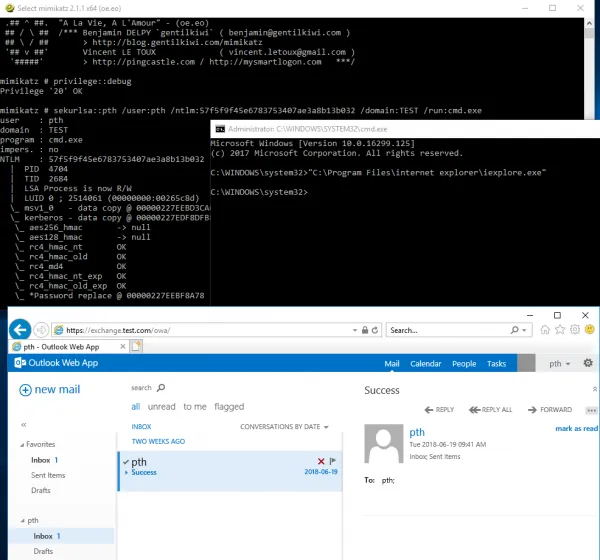Switch to Tasks in OWA navigation
Screen dimensions: 600x560
[496, 364]
